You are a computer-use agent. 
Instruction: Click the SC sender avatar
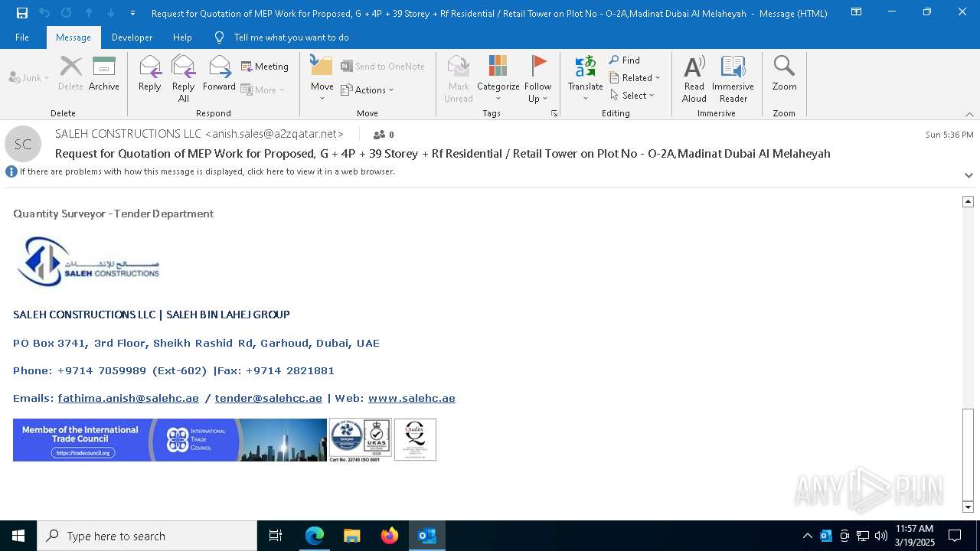pyautogui.click(x=23, y=144)
